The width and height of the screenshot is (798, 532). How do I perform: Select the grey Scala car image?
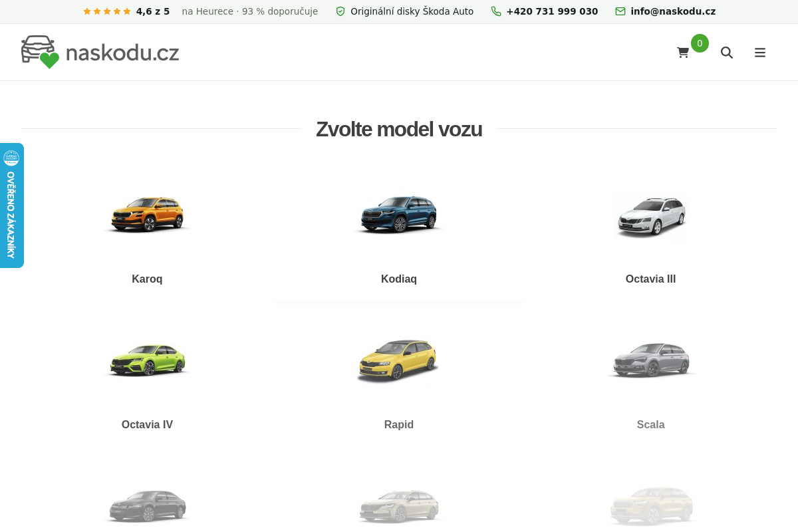click(651, 361)
